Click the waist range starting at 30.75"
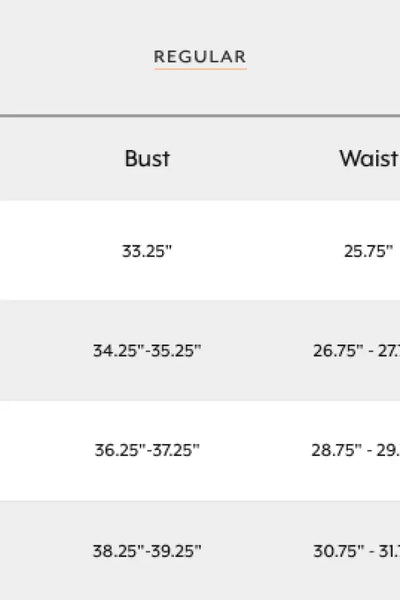The width and height of the screenshot is (400, 600). coord(356,551)
